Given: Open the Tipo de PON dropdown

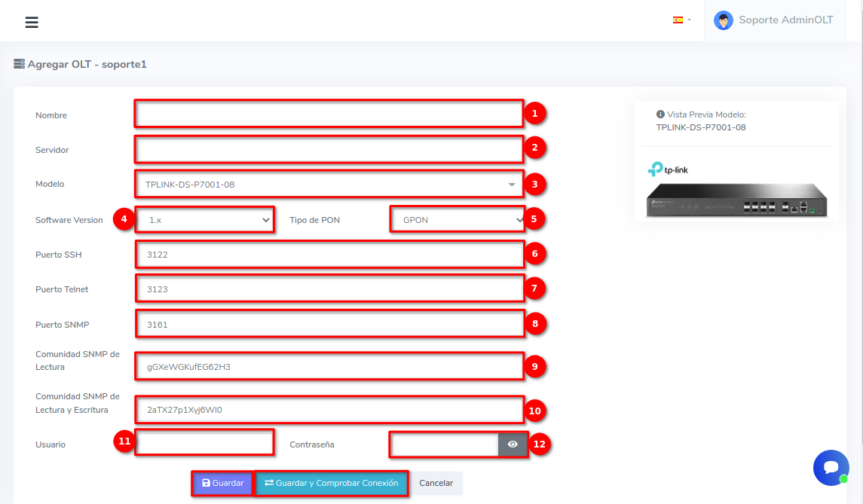Looking at the screenshot, I should point(458,220).
